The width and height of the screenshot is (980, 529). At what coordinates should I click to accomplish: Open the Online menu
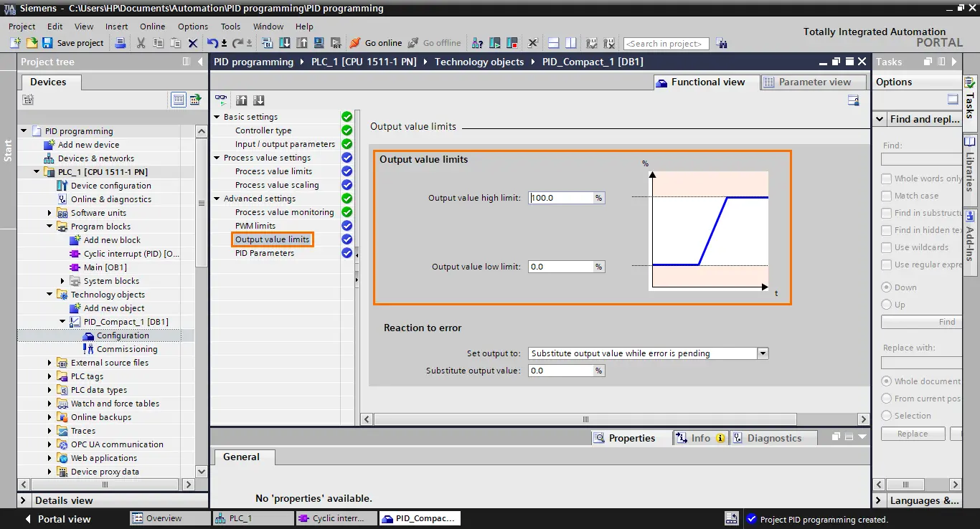[152, 27]
